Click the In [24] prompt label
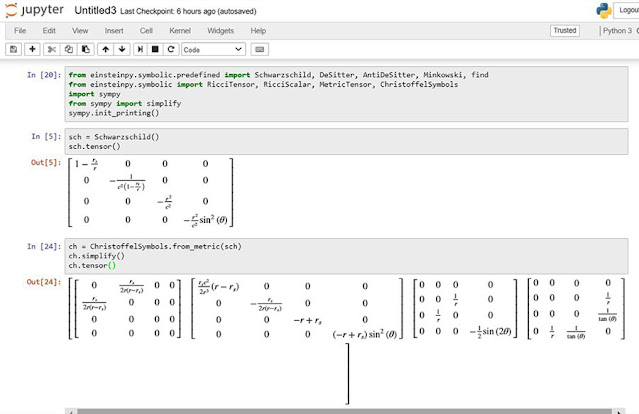 coord(44,246)
